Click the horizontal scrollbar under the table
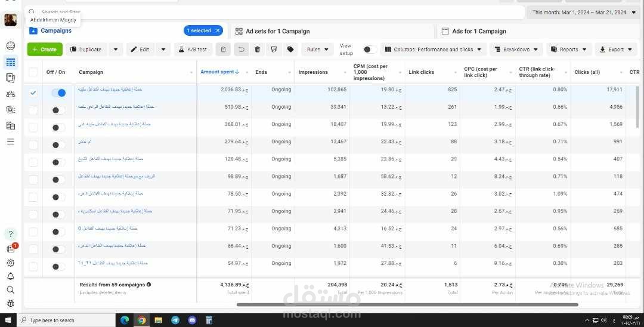 click(407, 305)
